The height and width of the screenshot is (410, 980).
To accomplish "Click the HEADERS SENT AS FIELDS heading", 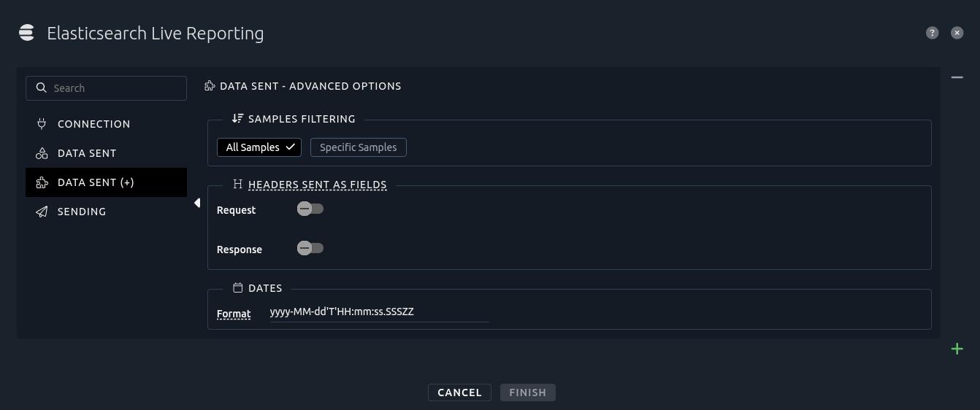I will pyautogui.click(x=318, y=185).
